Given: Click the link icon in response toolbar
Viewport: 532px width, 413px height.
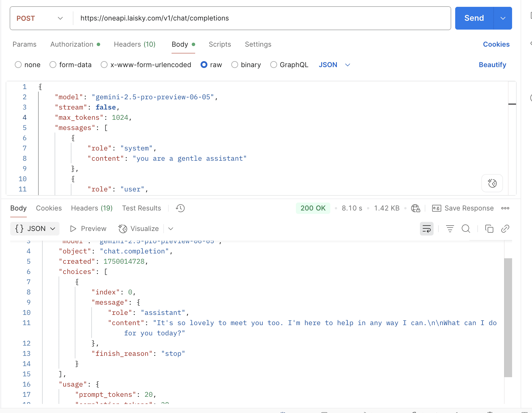Looking at the screenshot, I should point(505,229).
